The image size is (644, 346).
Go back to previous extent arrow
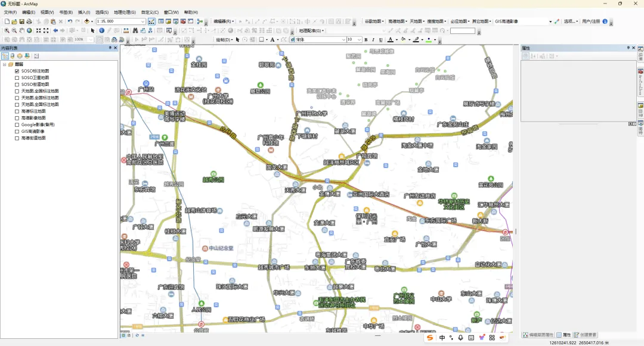[x=55, y=30]
